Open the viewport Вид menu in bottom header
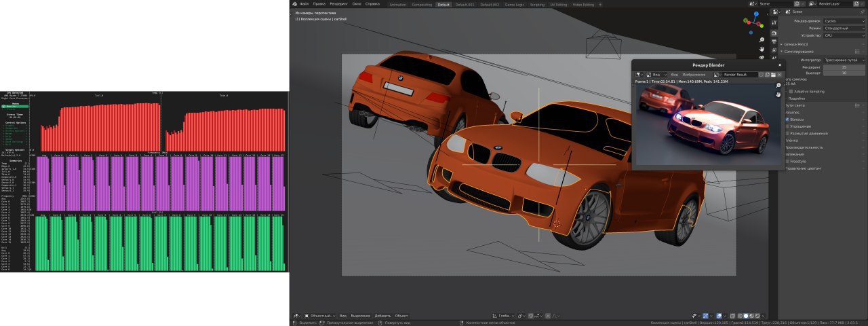 tap(343, 316)
